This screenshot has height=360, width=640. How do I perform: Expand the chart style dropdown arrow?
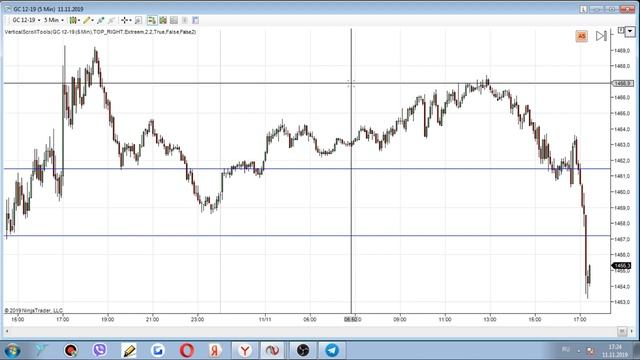pos(79,20)
